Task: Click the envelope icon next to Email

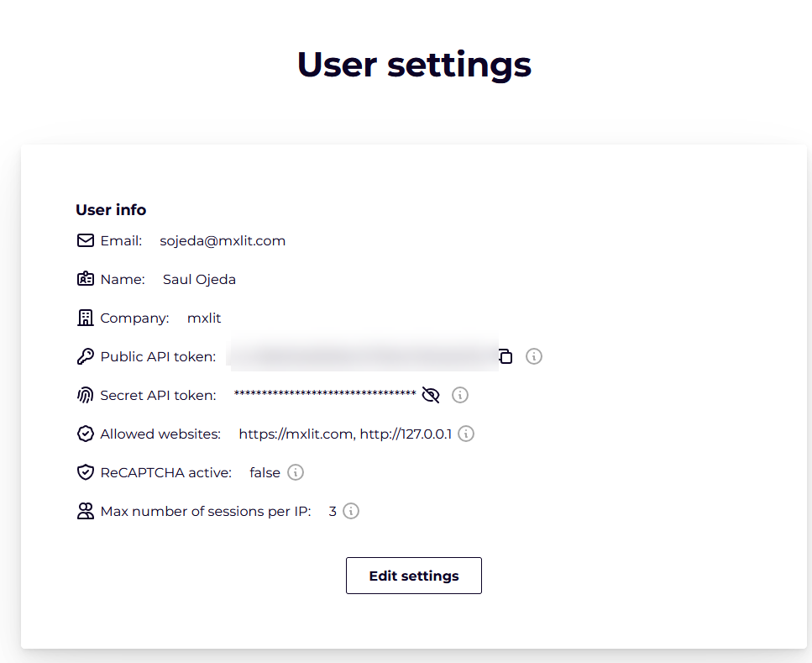Action: click(x=85, y=240)
